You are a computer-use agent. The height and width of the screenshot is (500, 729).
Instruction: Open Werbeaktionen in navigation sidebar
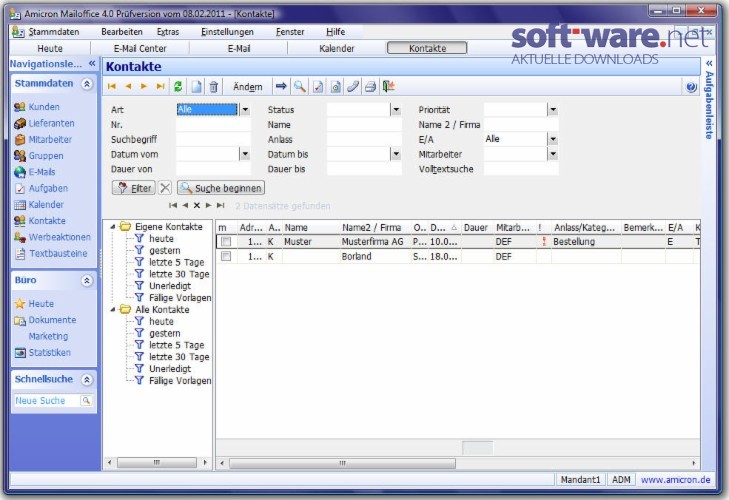click(x=53, y=237)
